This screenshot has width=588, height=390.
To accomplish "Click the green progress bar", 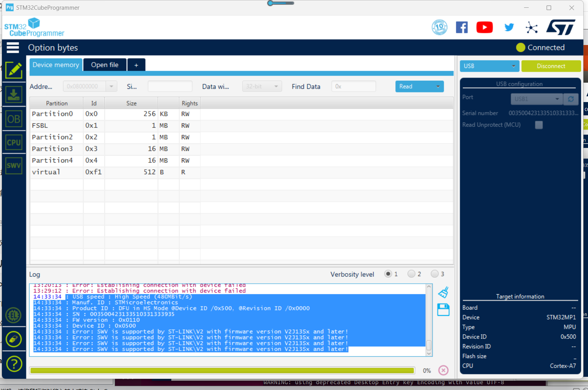I will pyautogui.click(x=222, y=371).
